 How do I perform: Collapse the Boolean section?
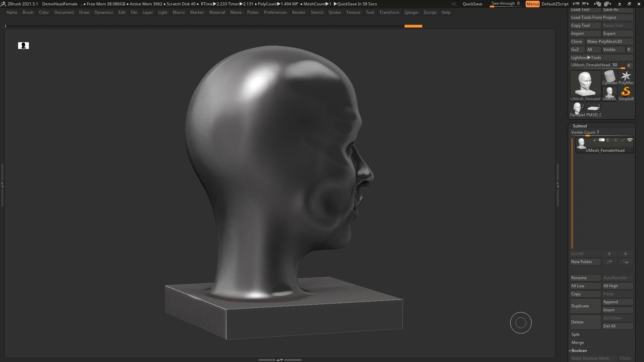pyautogui.click(x=579, y=351)
